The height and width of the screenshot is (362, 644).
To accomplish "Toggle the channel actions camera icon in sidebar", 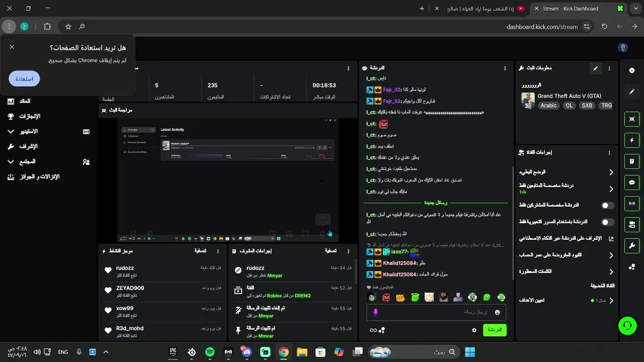I will (632, 224).
